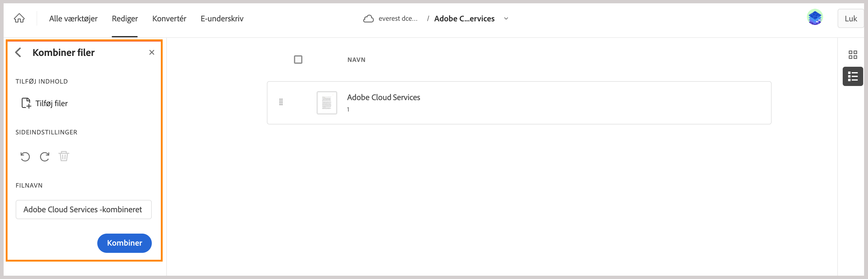
Task: Open the Konvertér tab
Action: click(x=169, y=19)
